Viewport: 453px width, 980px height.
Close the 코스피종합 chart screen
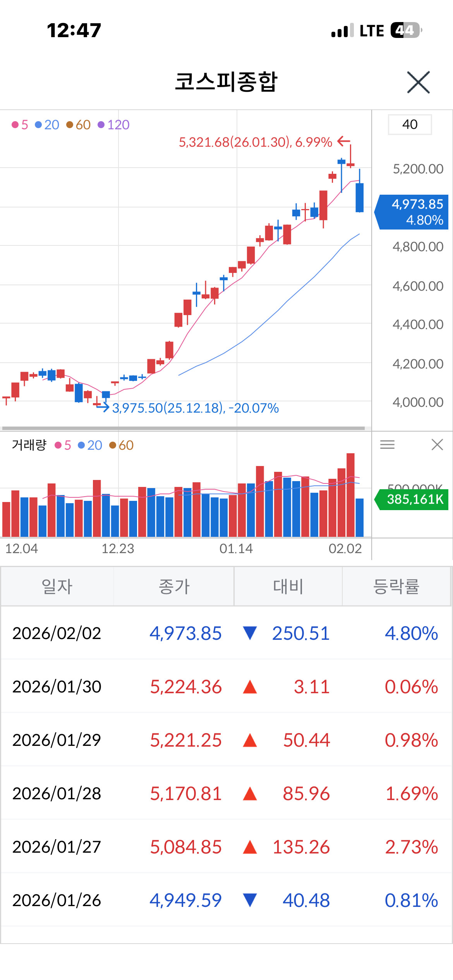pos(418,82)
